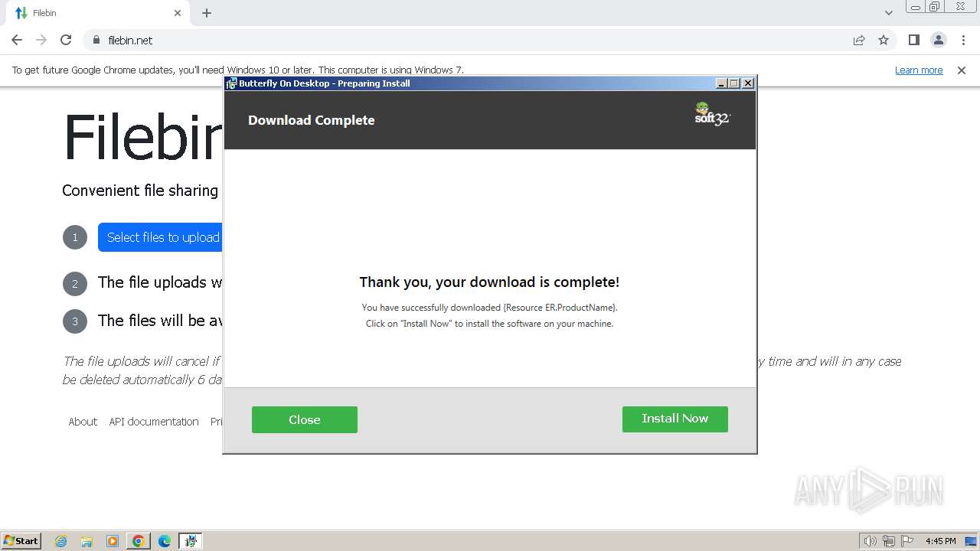980x551 pixels.
Task: Click the Windows Start button
Action: (21, 541)
